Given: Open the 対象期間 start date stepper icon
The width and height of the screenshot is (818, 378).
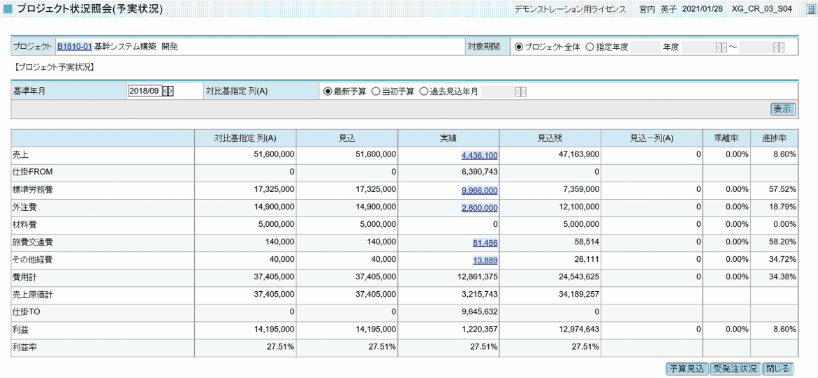Looking at the screenshot, I should coord(721,46).
